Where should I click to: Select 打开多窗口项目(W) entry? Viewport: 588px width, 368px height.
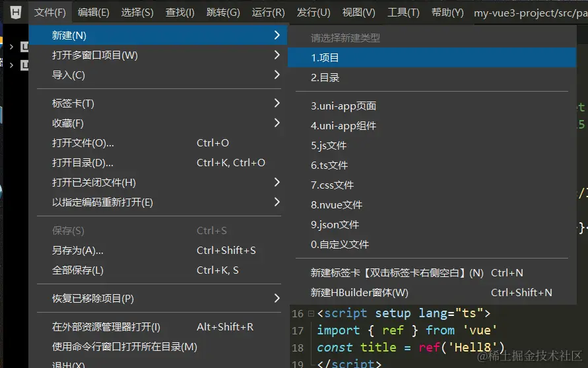point(158,55)
